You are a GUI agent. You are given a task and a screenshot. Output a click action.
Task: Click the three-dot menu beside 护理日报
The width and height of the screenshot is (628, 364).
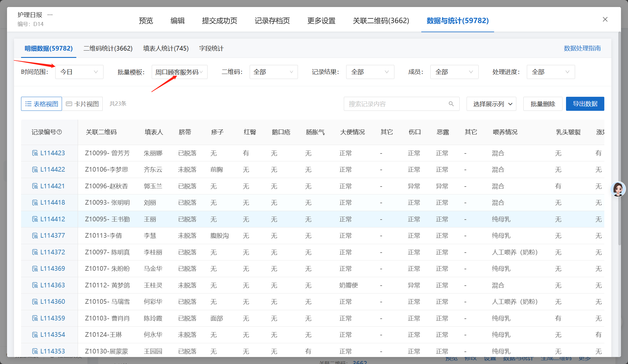coord(50,15)
